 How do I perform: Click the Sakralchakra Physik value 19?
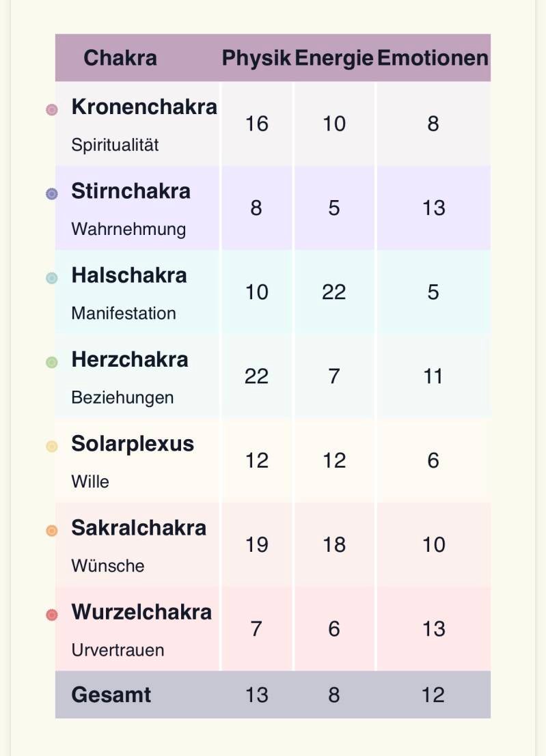click(257, 545)
